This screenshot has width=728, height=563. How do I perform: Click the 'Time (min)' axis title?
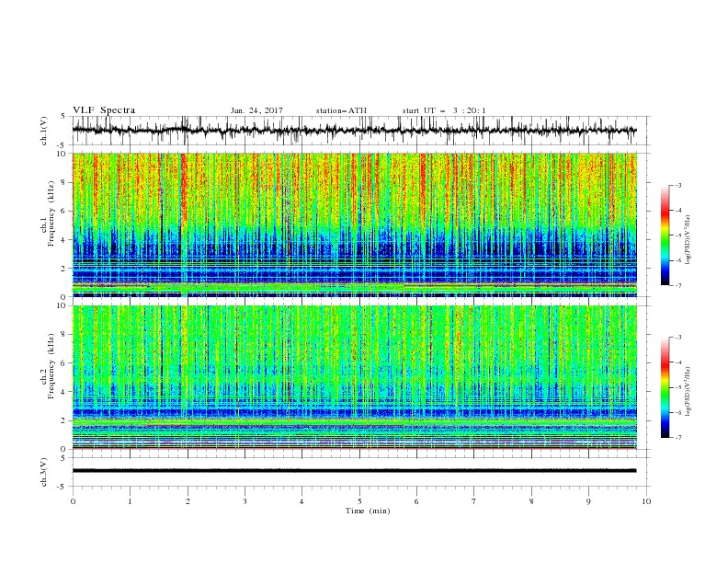tap(368, 511)
